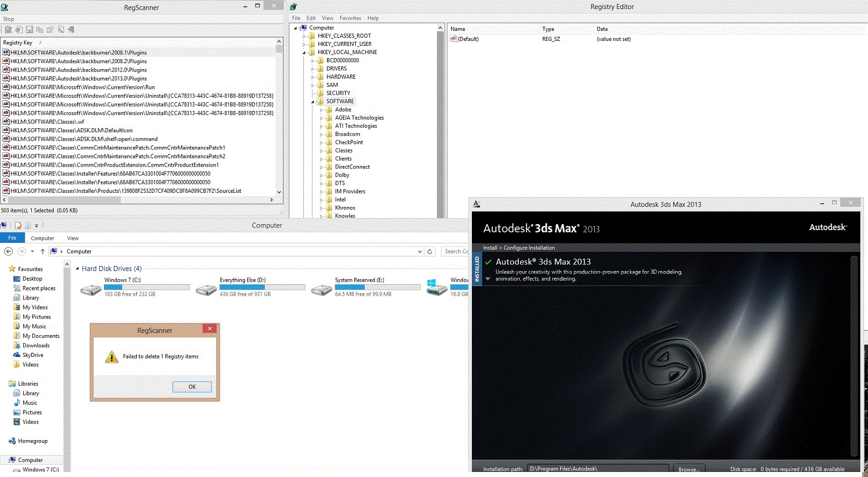This screenshot has height=477, width=868.
Task: Click the copy icon in RegScanner toolbar
Action: pyautogui.click(x=40, y=30)
